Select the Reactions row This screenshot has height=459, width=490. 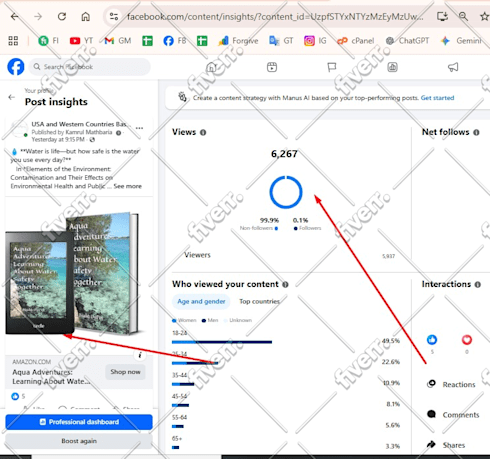point(451,384)
